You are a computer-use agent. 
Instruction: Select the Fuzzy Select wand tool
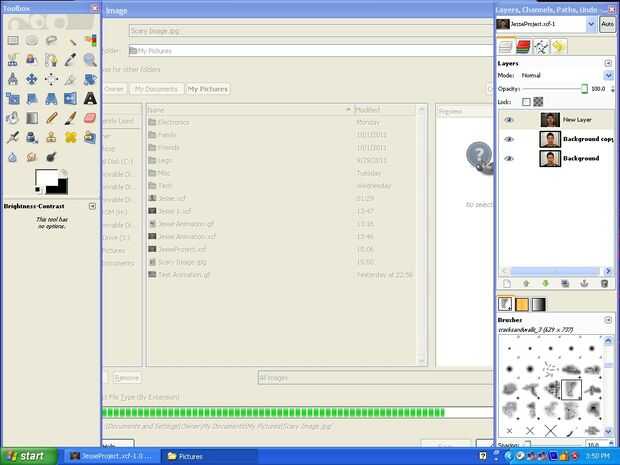[71, 40]
